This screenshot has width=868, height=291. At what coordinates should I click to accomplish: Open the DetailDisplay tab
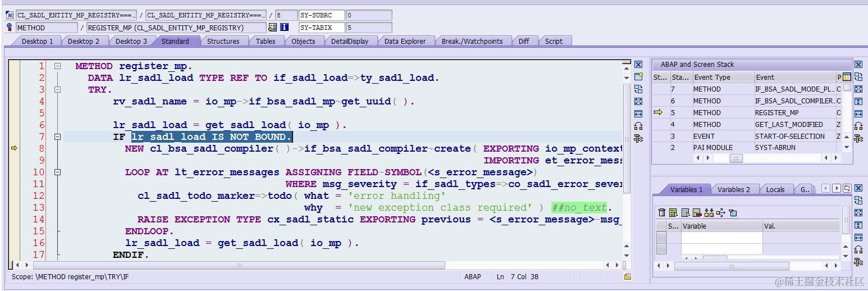point(350,41)
